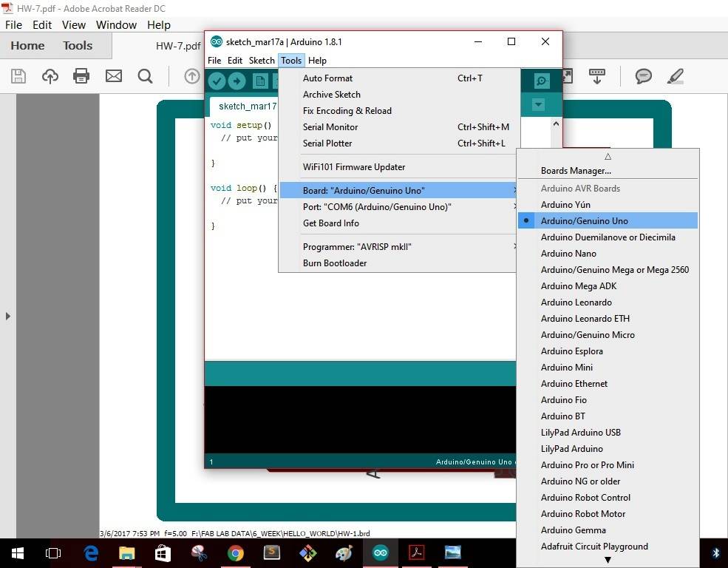This screenshot has width=728, height=568.
Task: Open Google Chrome from taskbar
Action: point(236,553)
